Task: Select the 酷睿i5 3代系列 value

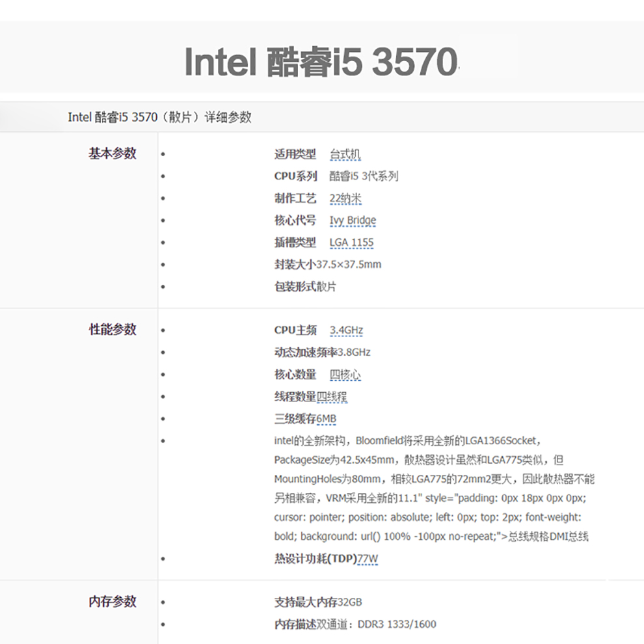Action: coord(364,176)
